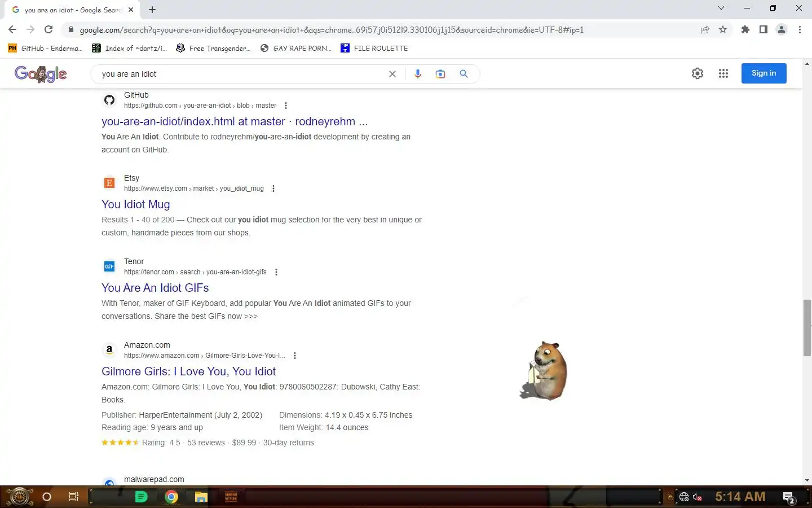812x508 pixels.
Task: Go to Google home via the logo
Action: coord(41,73)
